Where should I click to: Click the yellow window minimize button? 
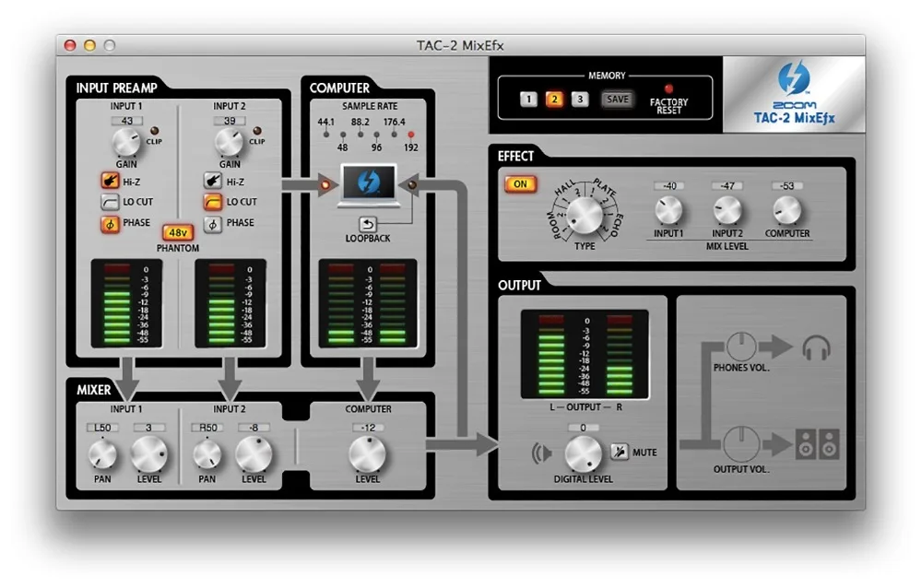click(x=90, y=45)
